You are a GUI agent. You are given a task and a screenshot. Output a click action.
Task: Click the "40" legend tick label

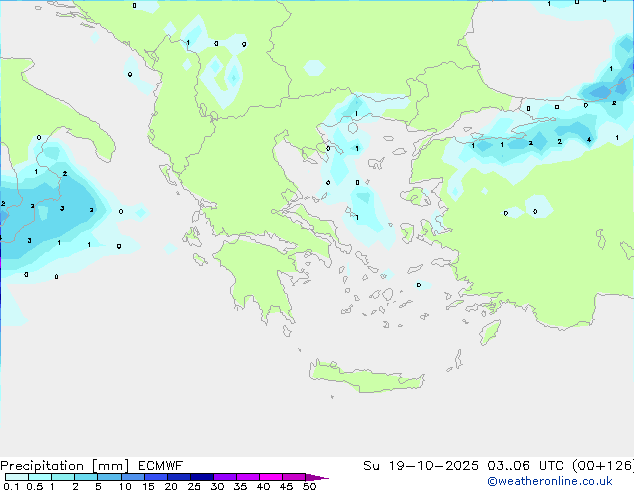click(263, 486)
